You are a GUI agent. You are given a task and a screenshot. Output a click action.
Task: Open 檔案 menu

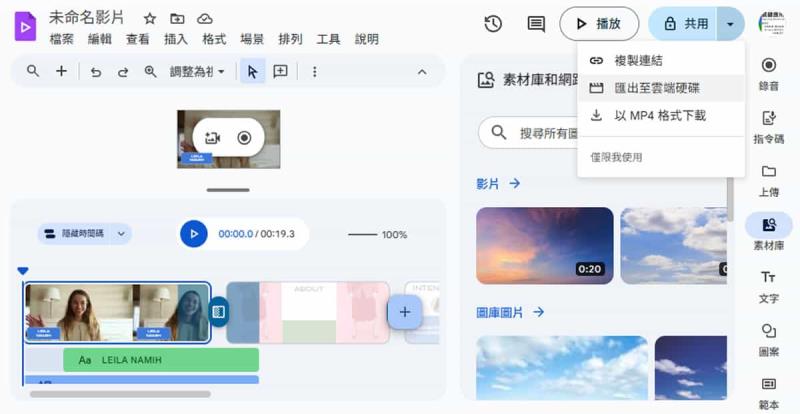click(x=62, y=39)
